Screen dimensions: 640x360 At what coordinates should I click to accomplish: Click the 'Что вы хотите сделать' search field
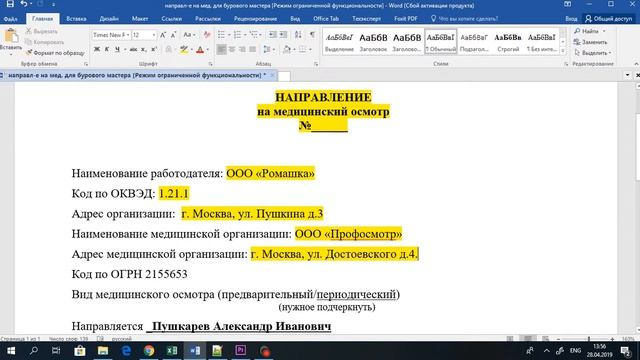(x=464, y=19)
